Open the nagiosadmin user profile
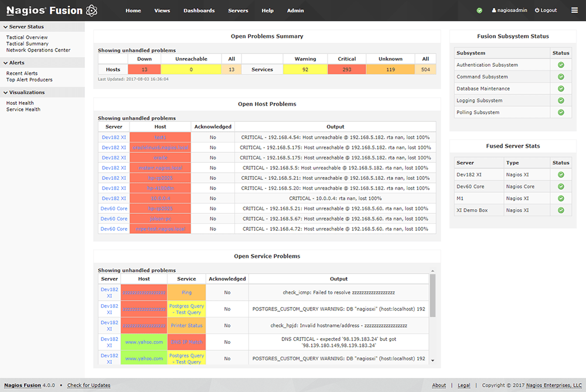586x392 pixels. [509, 11]
